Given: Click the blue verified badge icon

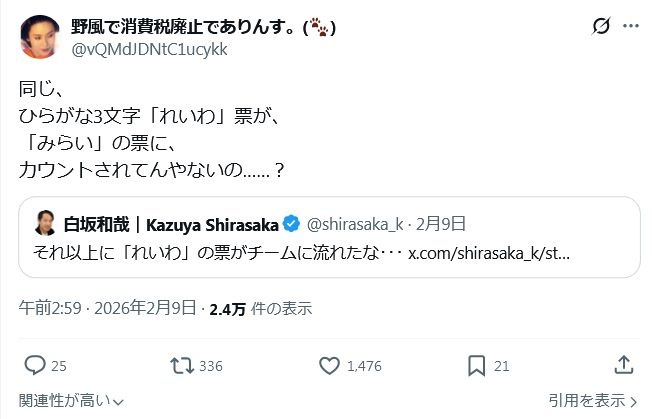Looking at the screenshot, I should pyautogui.click(x=293, y=222).
